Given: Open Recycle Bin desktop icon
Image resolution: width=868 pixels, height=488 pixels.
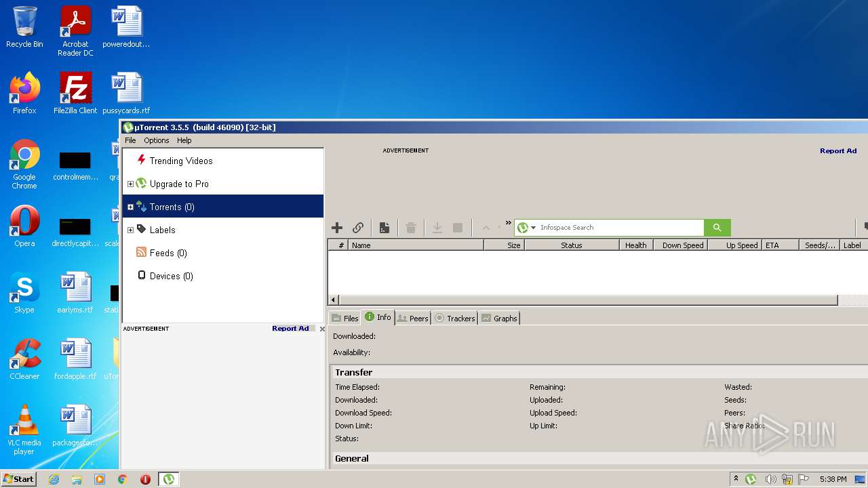Looking at the screenshot, I should point(24,28).
